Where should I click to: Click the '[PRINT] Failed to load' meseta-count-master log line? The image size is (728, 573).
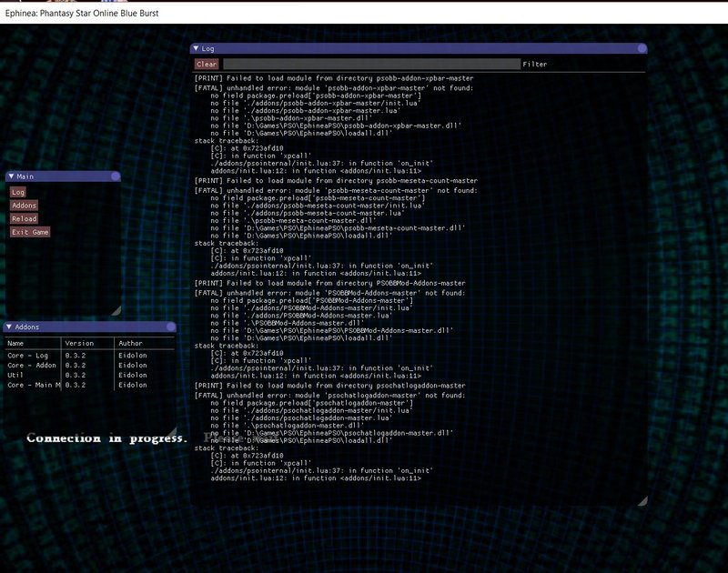click(x=336, y=181)
